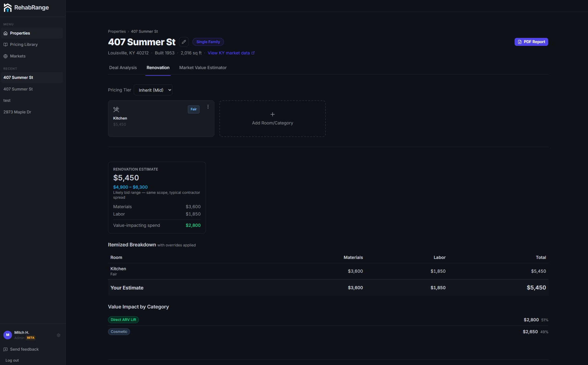Click the Direct ARV Lift 51% percentage
Viewport: 588px width, 365px height.
[x=545, y=320]
